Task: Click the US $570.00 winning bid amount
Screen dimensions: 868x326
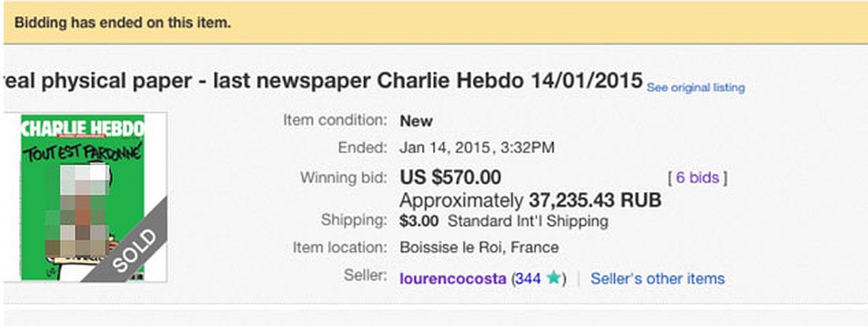Action: pos(450,178)
